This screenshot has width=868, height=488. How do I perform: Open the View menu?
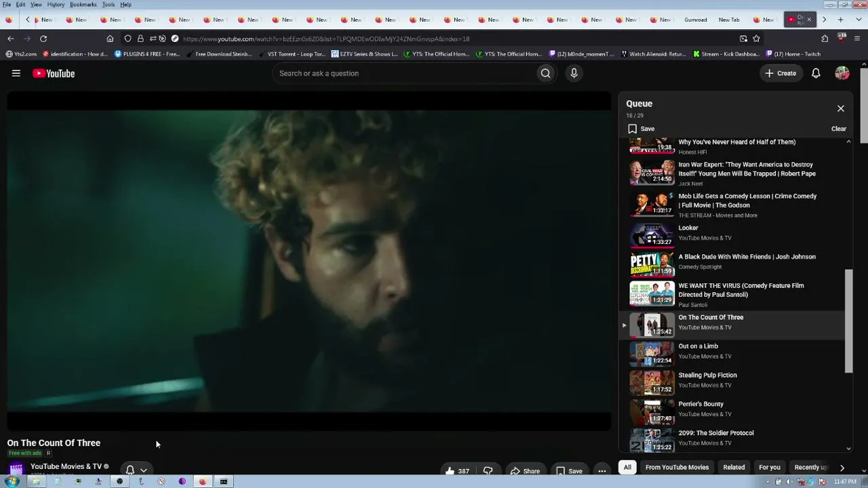pyautogui.click(x=36, y=5)
